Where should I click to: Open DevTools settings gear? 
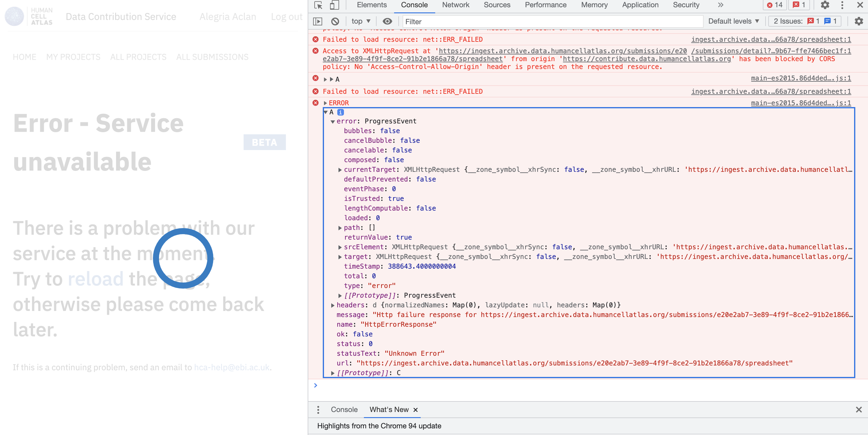pyautogui.click(x=825, y=5)
